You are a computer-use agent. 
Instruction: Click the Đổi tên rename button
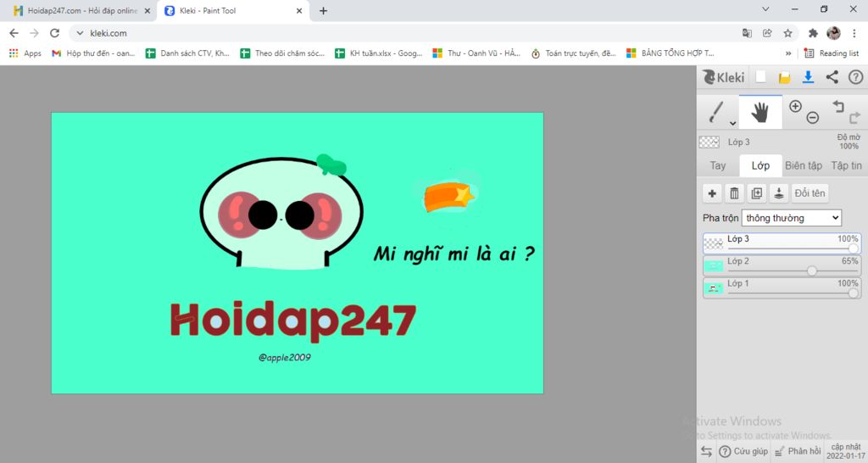pos(810,193)
